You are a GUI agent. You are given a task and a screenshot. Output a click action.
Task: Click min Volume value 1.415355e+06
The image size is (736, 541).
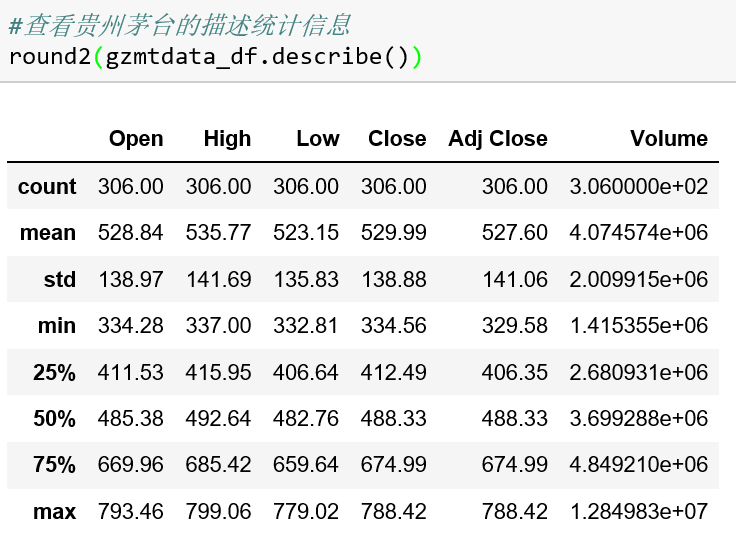pos(639,325)
